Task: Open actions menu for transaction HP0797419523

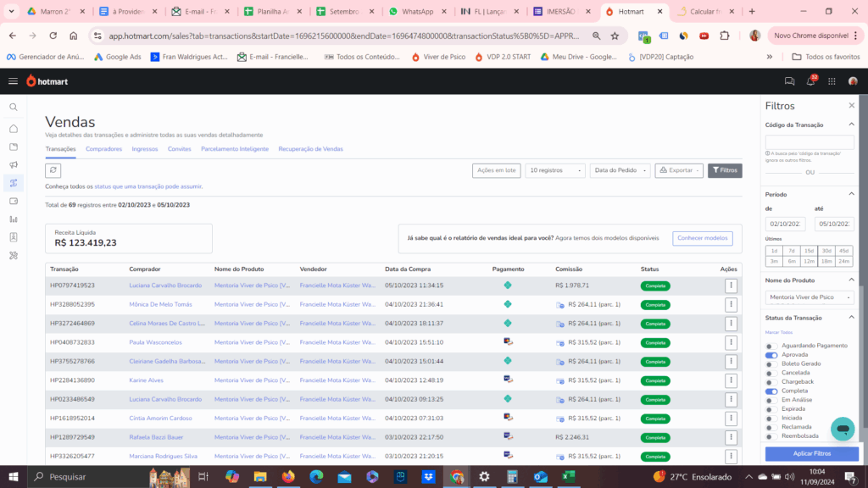Action: [x=731, y=286]
